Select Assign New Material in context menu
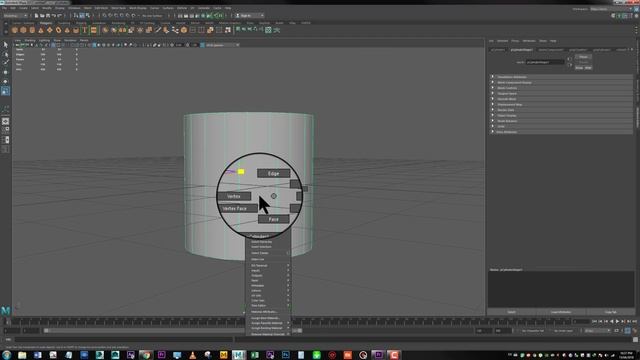Image resolution: width=640 pixels, height=360 pixels. click(x=265, y=318)
